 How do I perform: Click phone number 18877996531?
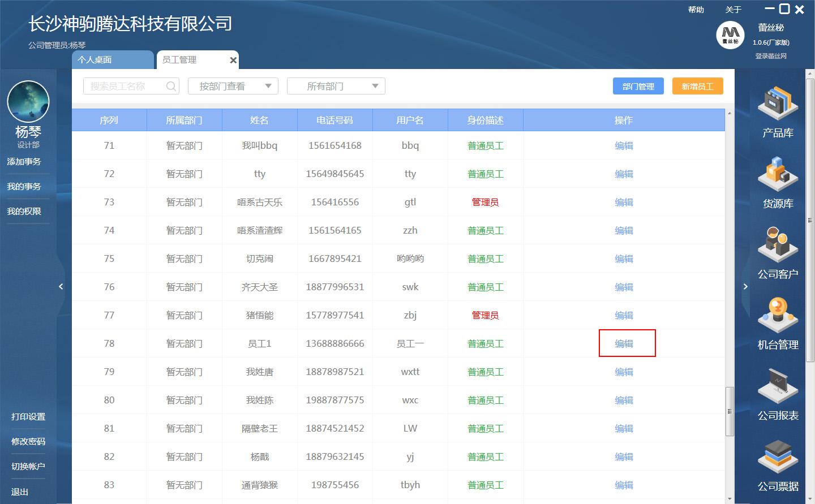pos(335,287)
